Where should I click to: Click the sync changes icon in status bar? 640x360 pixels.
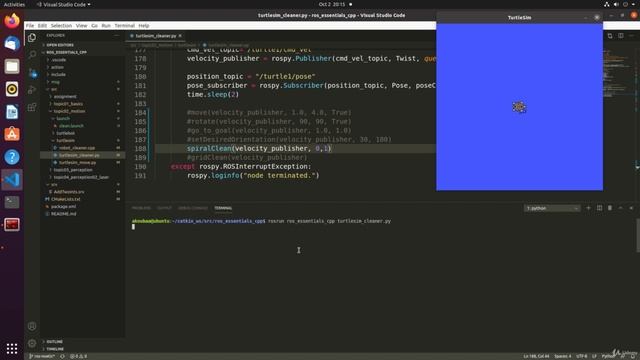click(62, 356)
